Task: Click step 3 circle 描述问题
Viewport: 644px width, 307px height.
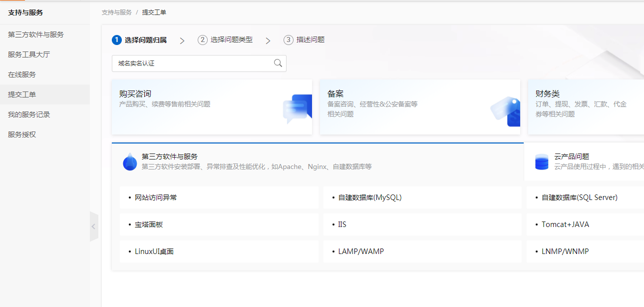Action: pyautogui.click(x=289, y=40)
